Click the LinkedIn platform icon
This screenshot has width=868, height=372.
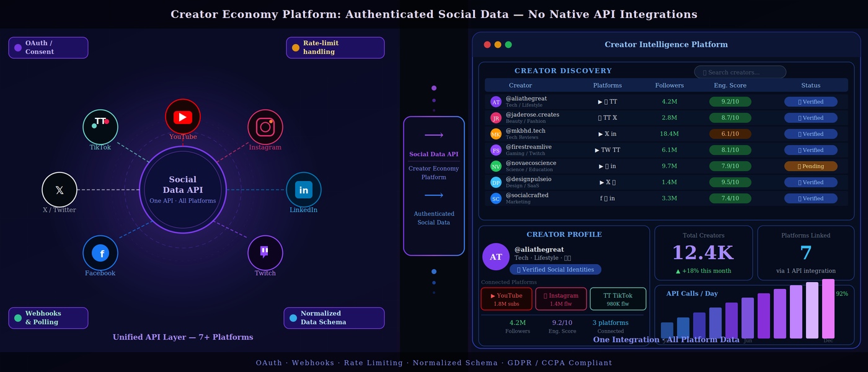pyautogui.click(x=304, y=190)
